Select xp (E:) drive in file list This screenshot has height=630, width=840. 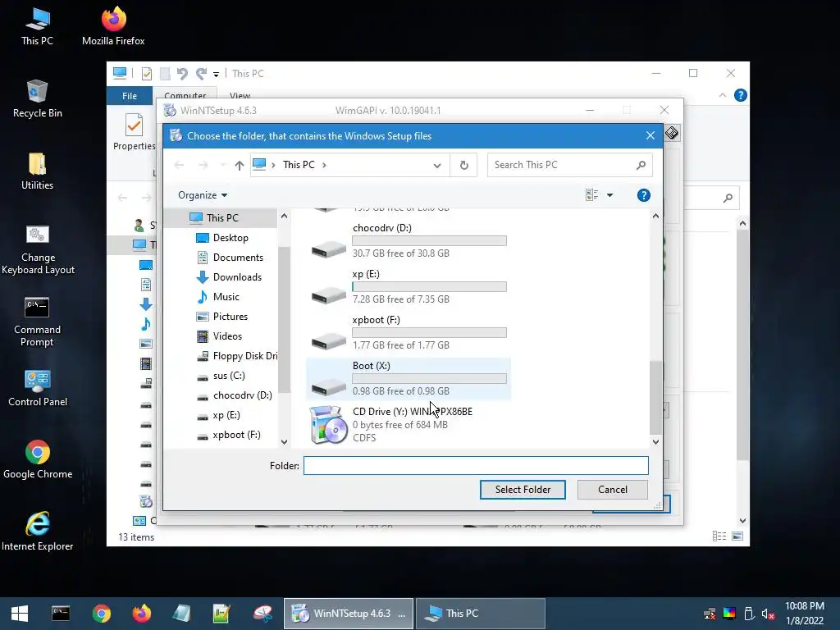[409, 286]
